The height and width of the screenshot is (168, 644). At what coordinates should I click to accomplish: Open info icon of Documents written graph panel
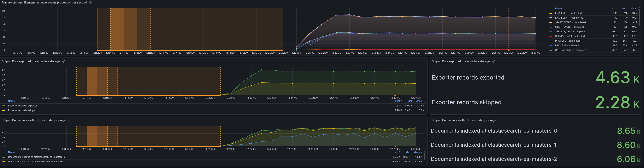click(x=70, y=120)
